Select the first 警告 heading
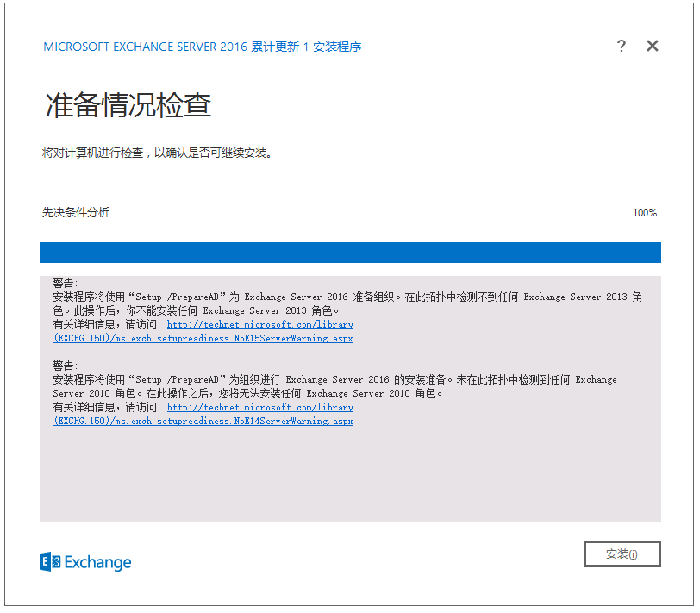The image size is (700, 613). (65, 283)
